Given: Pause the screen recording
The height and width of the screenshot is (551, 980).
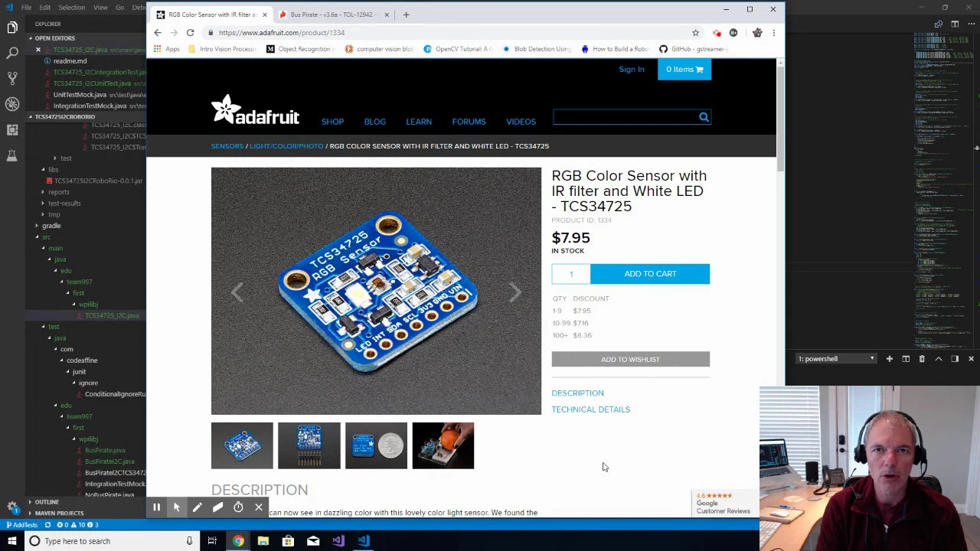Looking at the screenshot, I should click(156, 507).
